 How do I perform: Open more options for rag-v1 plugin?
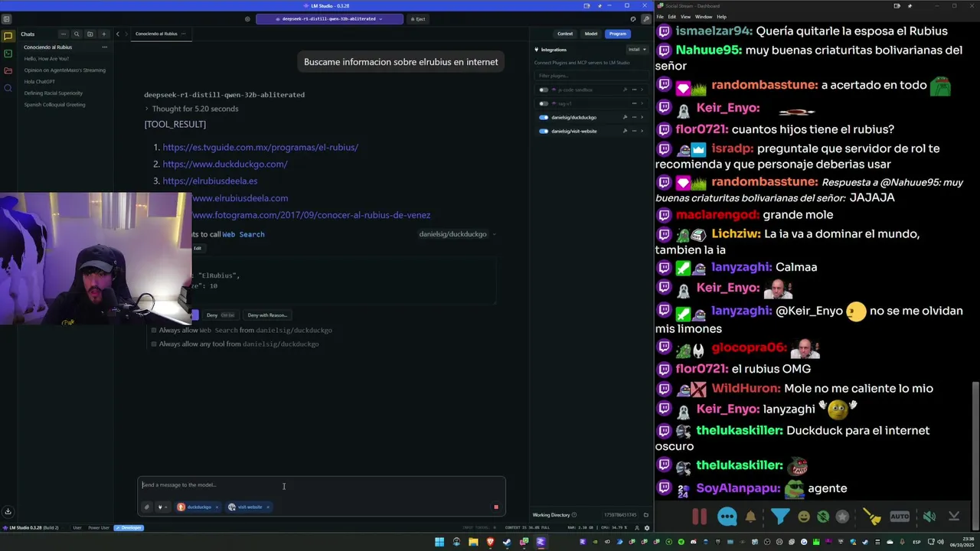634,103
